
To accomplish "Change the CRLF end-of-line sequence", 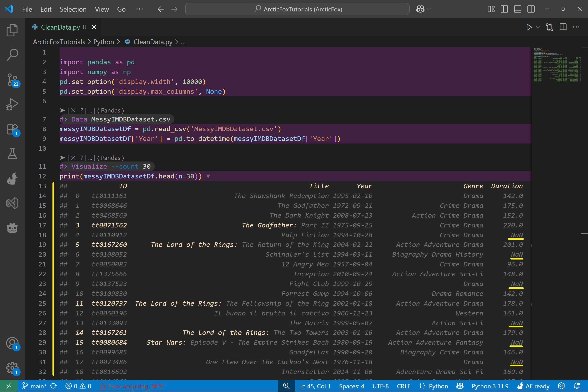I will click(403, 386).
